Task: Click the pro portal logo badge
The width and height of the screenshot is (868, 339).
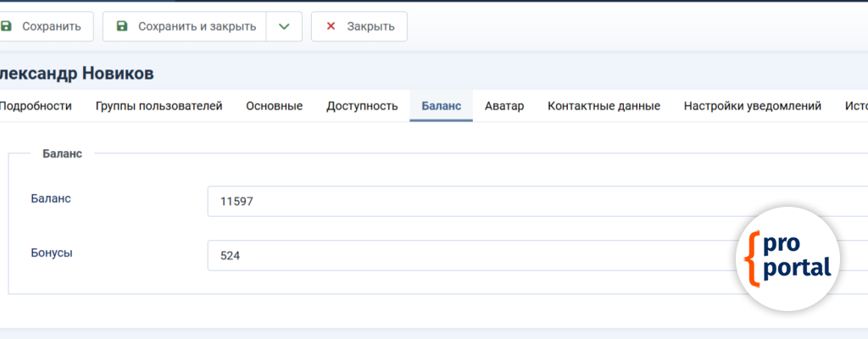Action: tap(787, 256)
